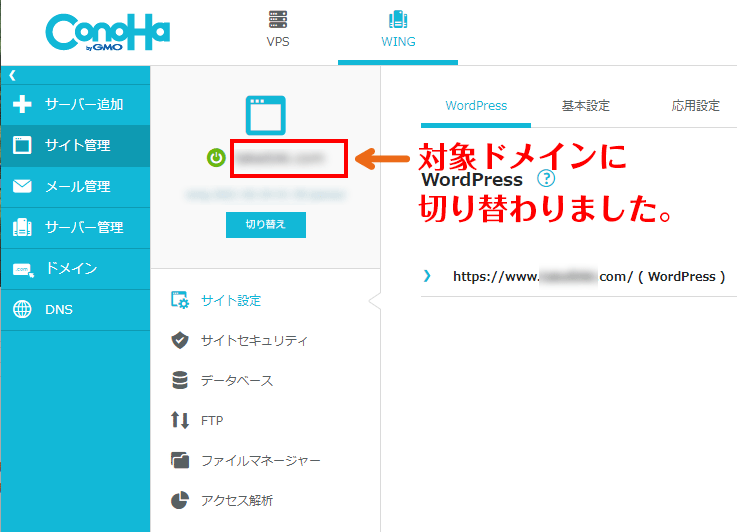Click the blurred URL under the domain
Viewport: 737px width, 532px height.
point(266,194)
